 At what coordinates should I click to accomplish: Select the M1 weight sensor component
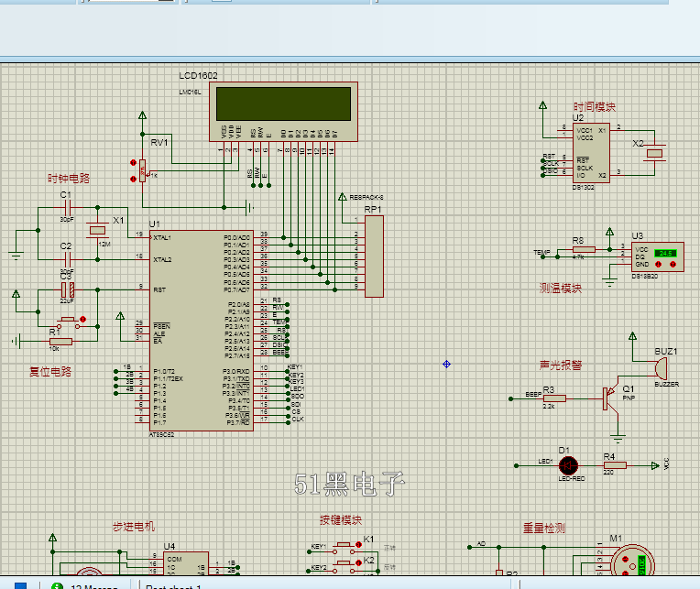pyautogui.click(x=632, y=561)
